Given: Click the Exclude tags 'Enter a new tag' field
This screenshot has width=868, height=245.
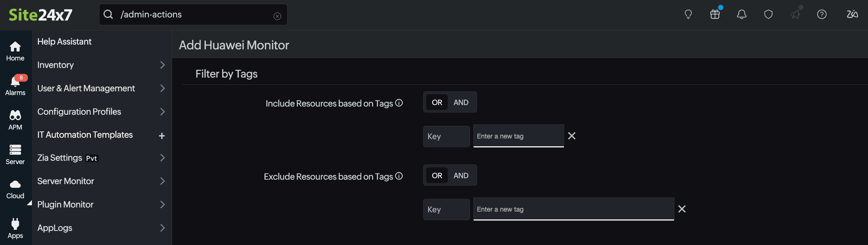Looking at the screenshot, I should (x=573, y=209).
